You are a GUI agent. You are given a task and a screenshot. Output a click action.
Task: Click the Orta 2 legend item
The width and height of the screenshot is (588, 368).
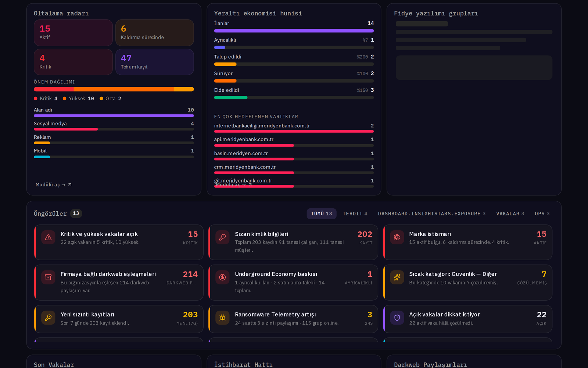[x=110, y=99]
